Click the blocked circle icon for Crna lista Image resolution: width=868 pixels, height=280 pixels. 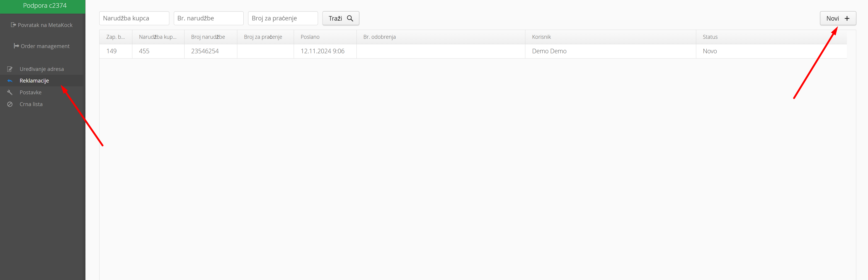[x=10, y=105]
